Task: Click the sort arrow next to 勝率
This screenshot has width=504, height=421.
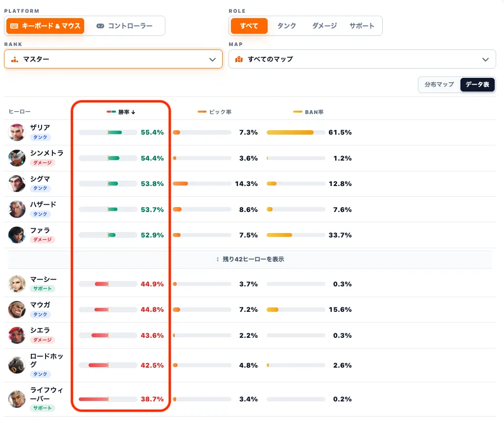Action: [134, 112]
